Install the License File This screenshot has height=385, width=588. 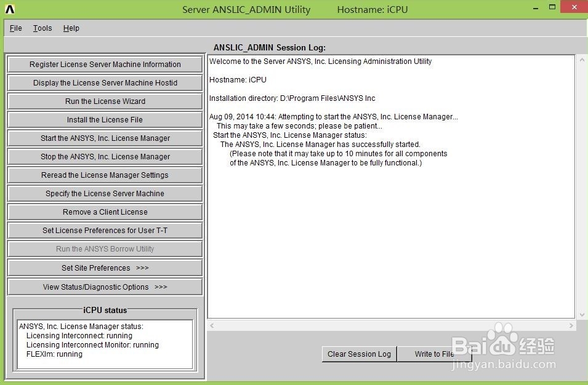click(104, 119)
